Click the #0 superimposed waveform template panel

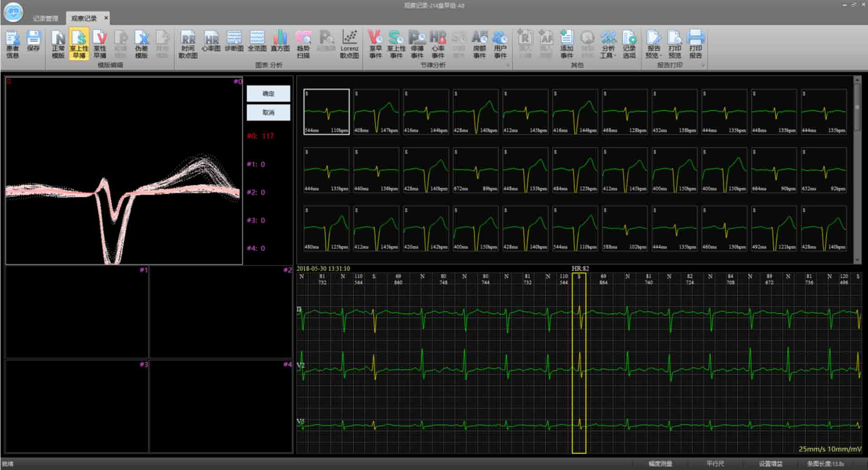click(x=124, y=171)
